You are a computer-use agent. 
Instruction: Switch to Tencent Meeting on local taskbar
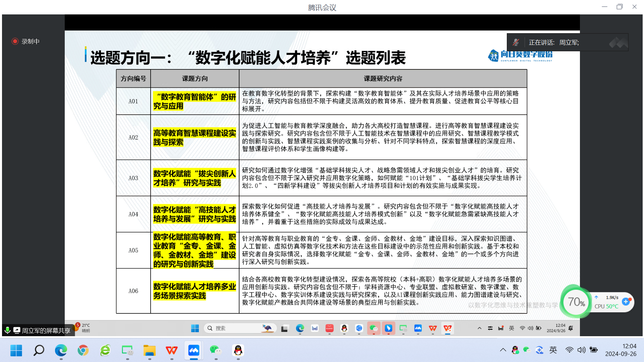tap(194, 351)
